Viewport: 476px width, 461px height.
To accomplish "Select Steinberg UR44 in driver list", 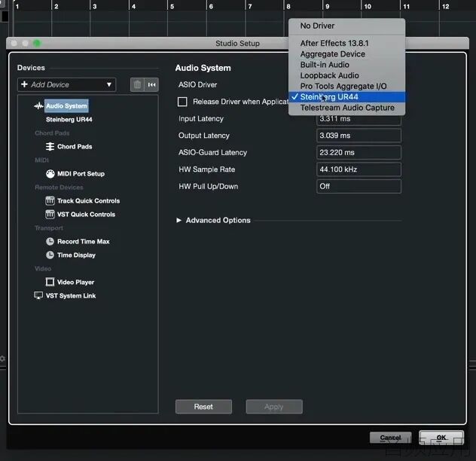I will click(x=346, y=97).
